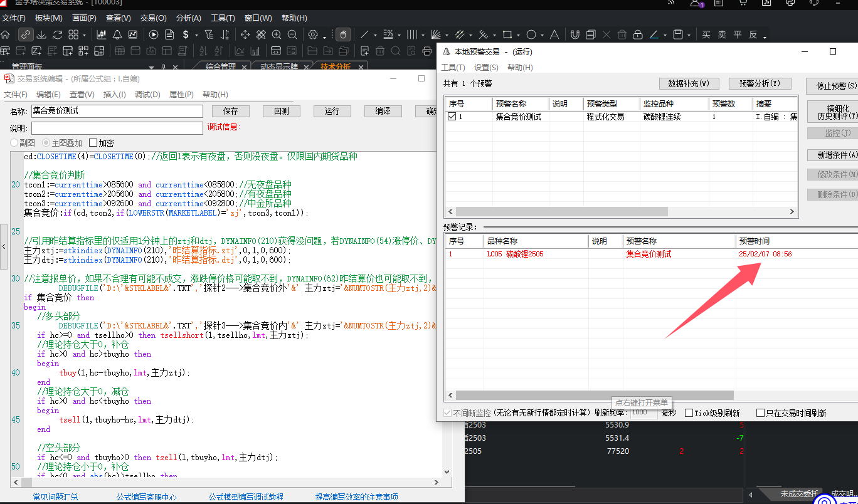This screenshot has height=504, width=858.
Task: Expand the line color dropdown arrow
Action: pos(665,35)
